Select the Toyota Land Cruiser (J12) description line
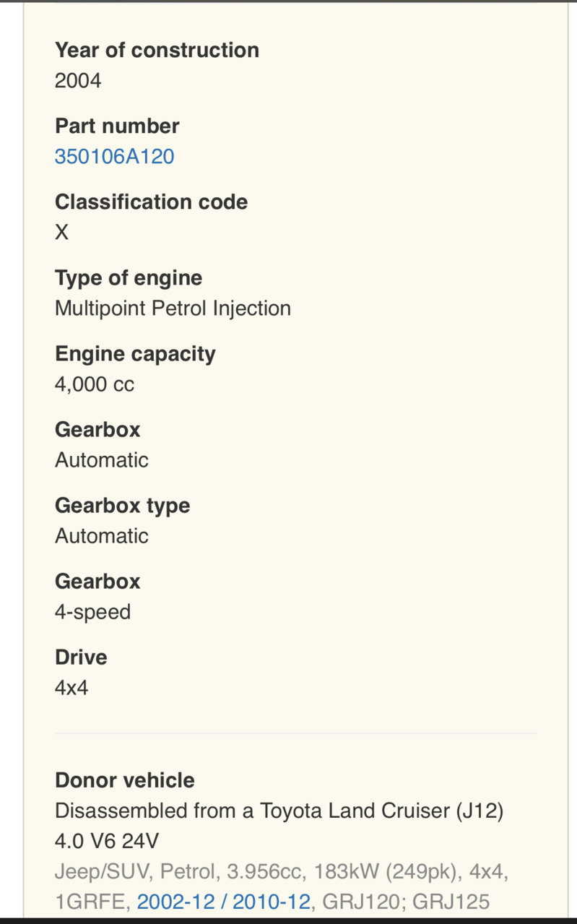577x924 pixels. pyautogui.click(x=279, y=810)
